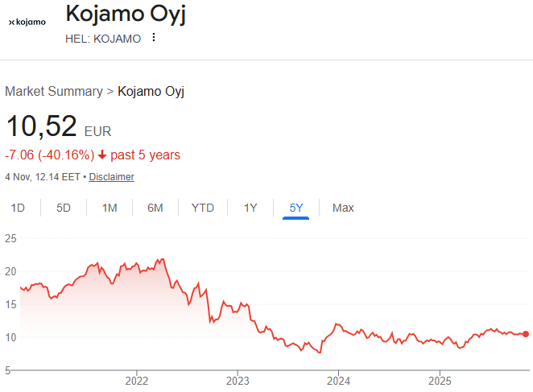Click the price line peak near 2022
Viewport: 533px width, 392px height.
pyautogui.click(x=163, y=259)
